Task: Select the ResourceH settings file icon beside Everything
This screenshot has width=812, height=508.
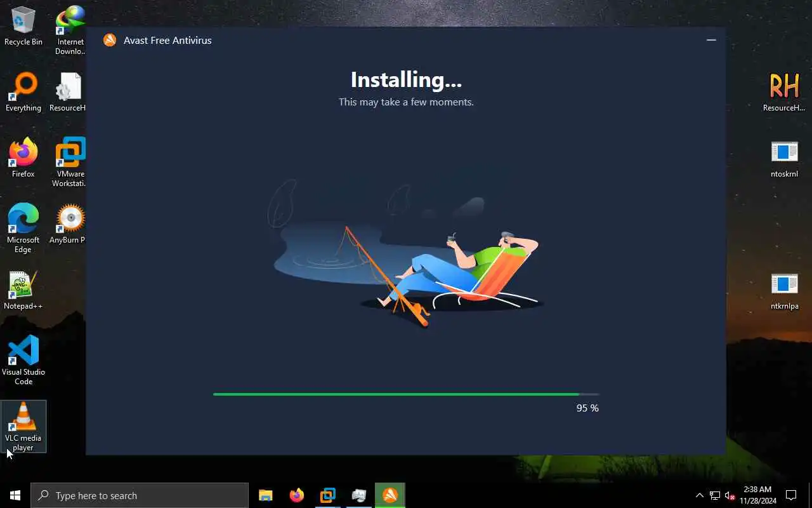Action: 68,93
